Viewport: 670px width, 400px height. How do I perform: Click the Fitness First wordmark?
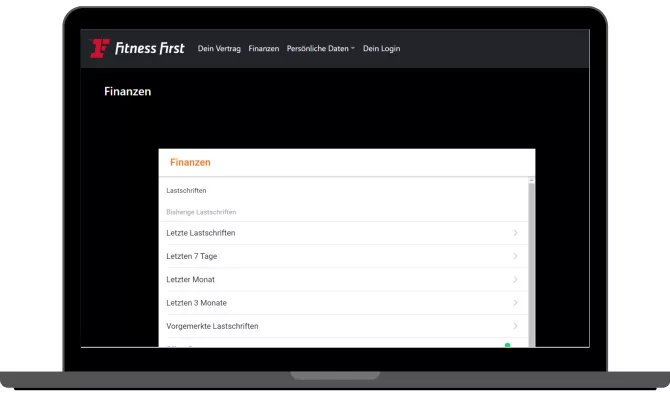[150, 48]
